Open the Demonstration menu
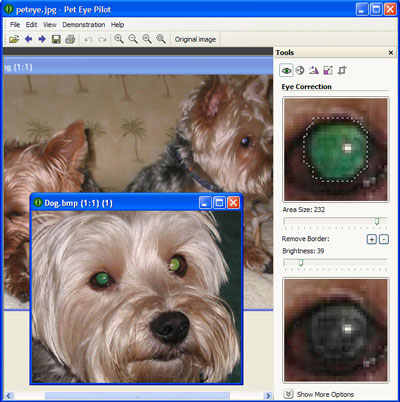This screenshot has height=402, width=400. pyautogui.click(x=84, y=25)
